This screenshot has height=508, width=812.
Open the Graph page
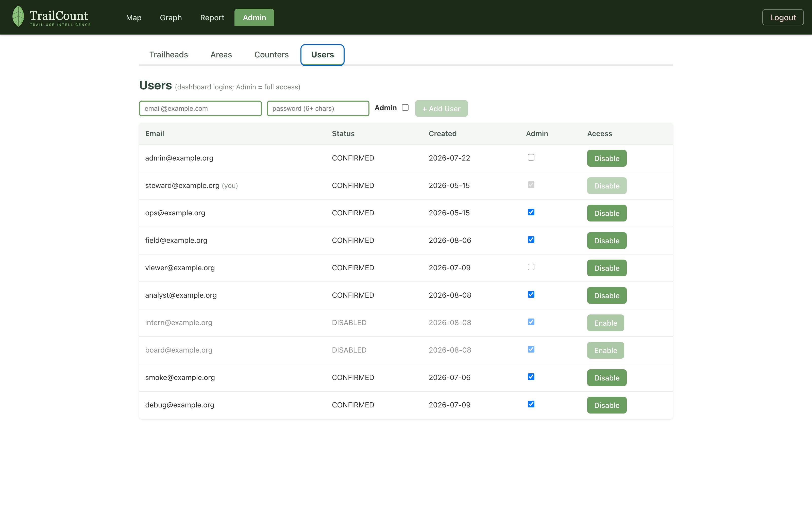171,18
